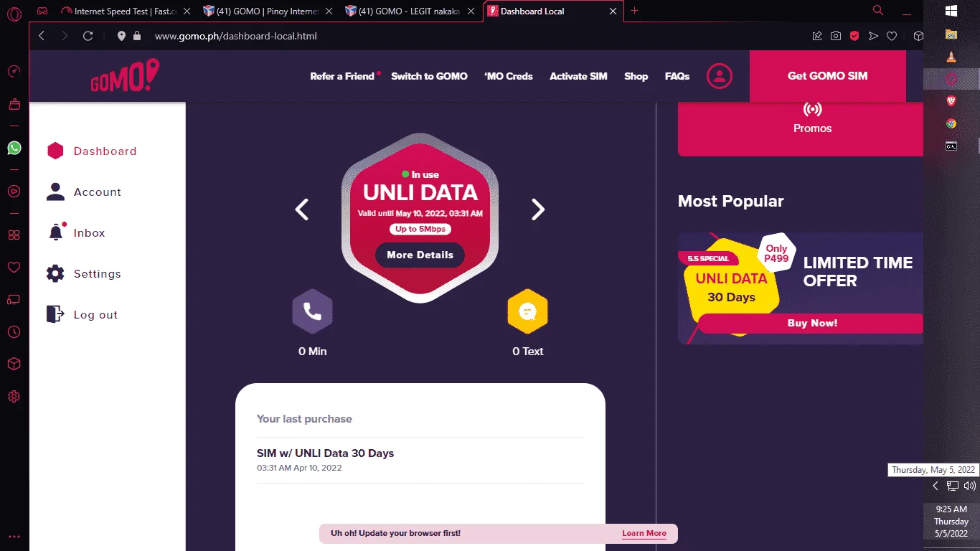Click the monitor-shaped icon in browser sidebar
This screenshot has width=980, height=551.
click(14, 299)
